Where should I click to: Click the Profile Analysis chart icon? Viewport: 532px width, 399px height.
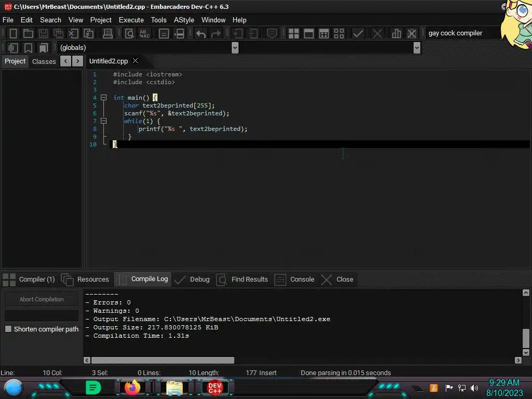[396, 33]
